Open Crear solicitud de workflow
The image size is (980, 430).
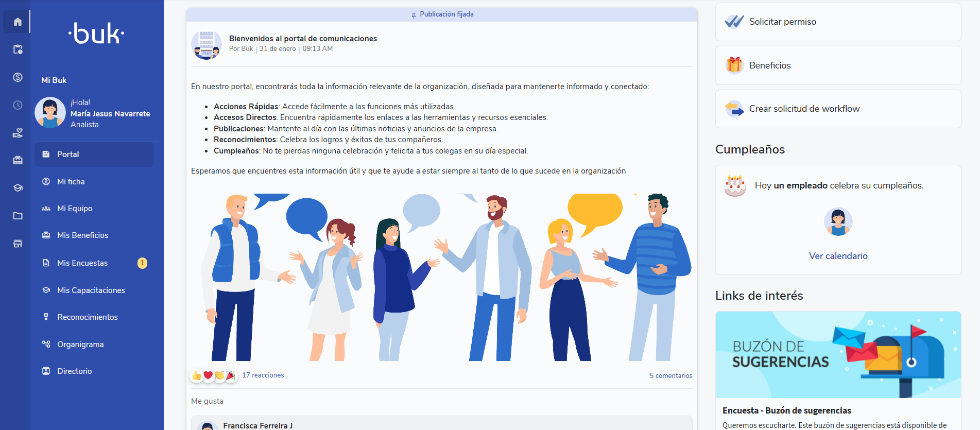click(838, 109)
